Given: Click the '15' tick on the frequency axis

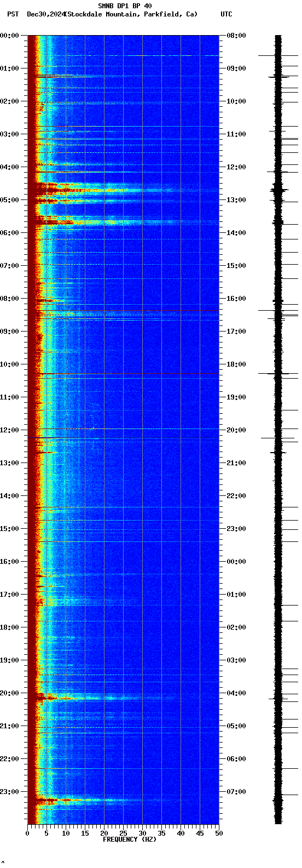Looking at the screenshot, I should tap(85, 833).
